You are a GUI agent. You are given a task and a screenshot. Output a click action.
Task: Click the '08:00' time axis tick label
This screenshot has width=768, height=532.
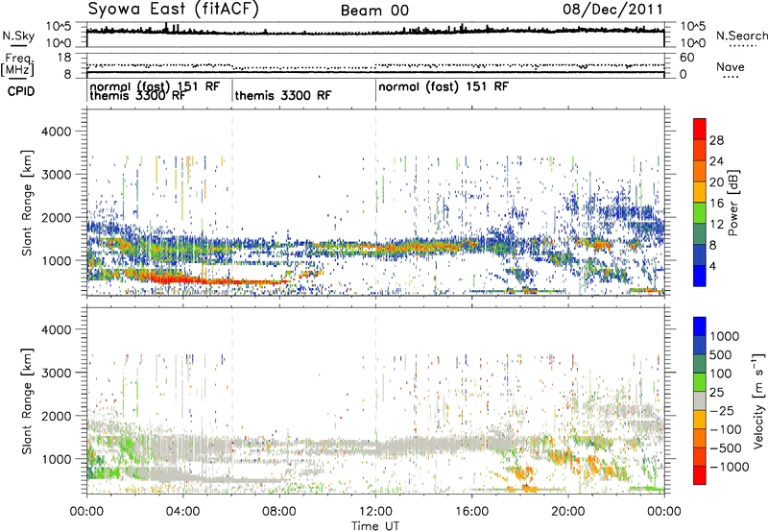(x=279, y=512)
